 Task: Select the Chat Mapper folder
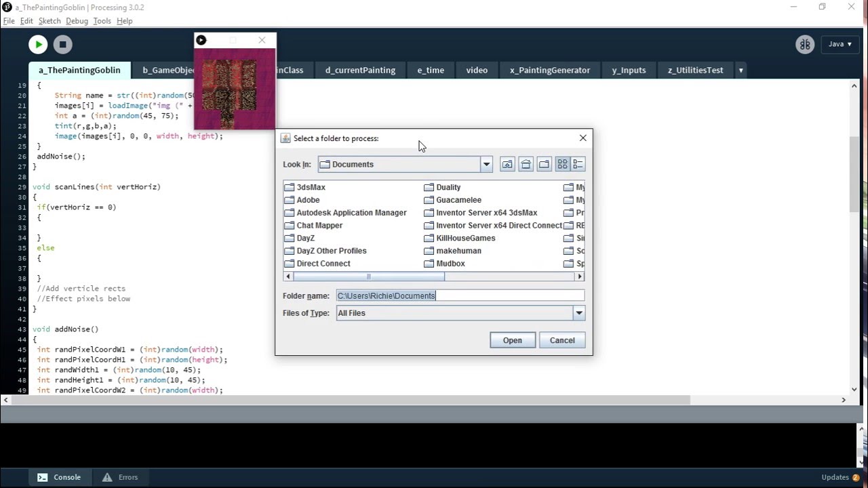313,226
